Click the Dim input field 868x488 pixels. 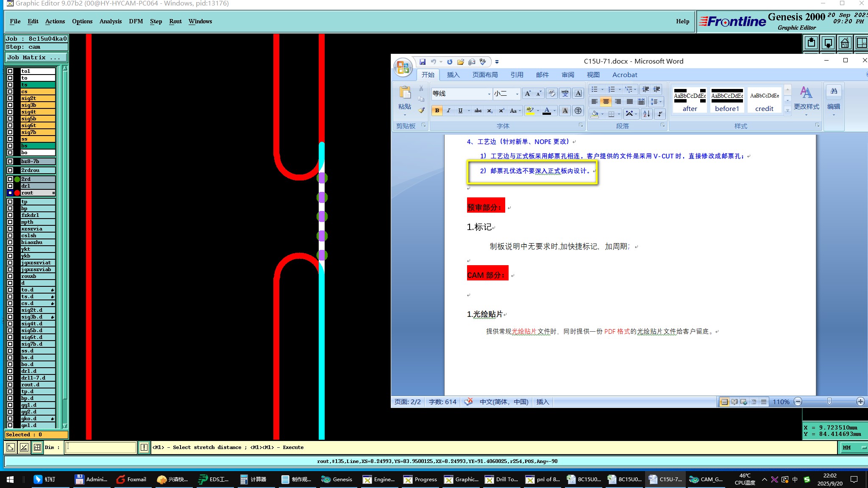tap(101, 447)
